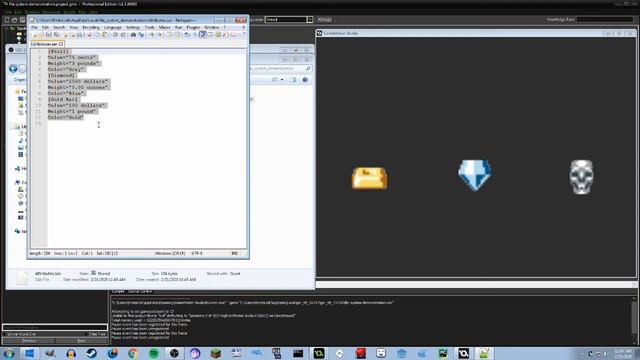Open the Default target dropdown in GameMaker
Viewport: 640px width, 360px height.
[x=309, y=20]
